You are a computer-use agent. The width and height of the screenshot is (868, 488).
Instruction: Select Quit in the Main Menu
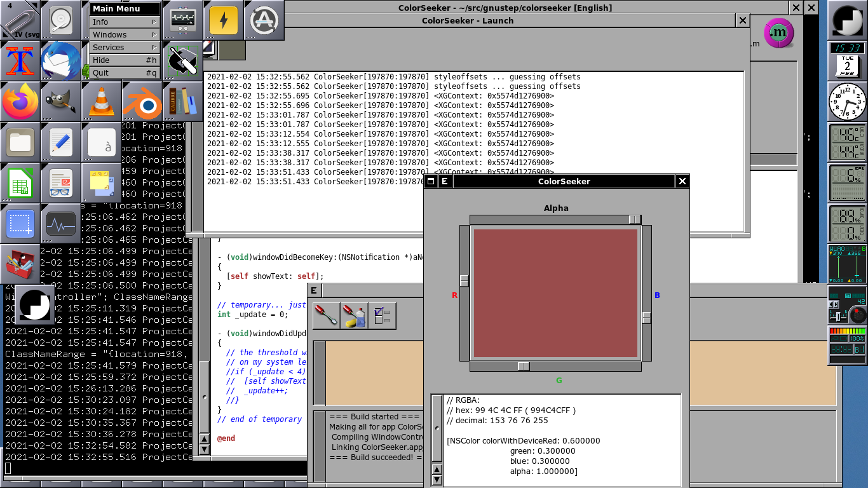point(125,73)
